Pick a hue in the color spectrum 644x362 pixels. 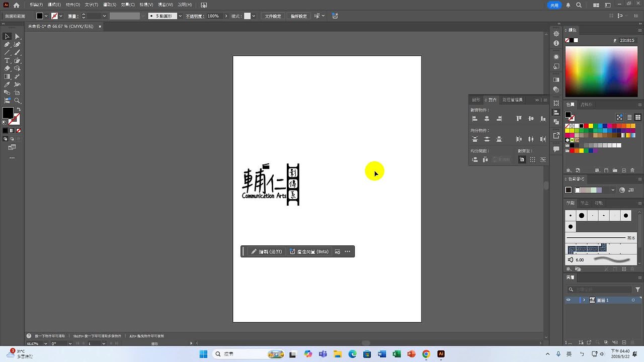pyautogui.click(x=602, y=71)
